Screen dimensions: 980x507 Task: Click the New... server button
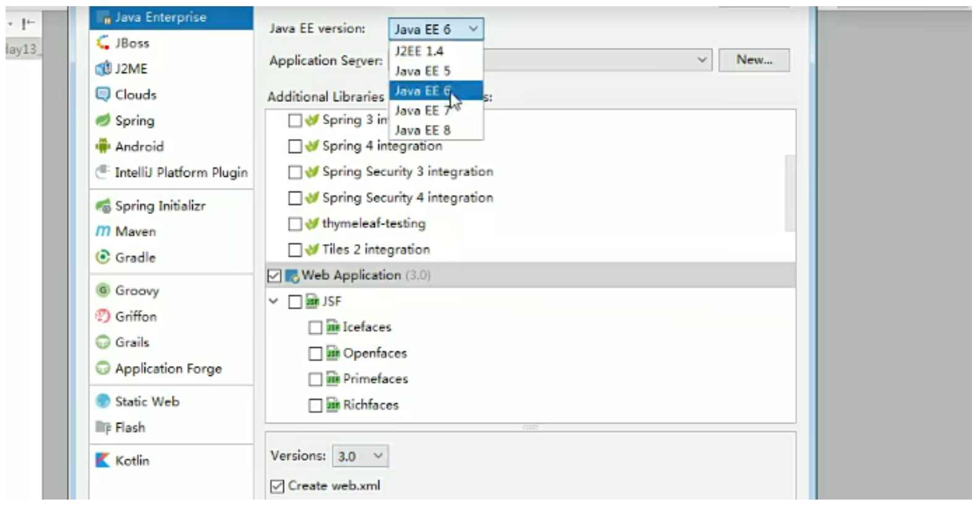[x=754, y=60]
